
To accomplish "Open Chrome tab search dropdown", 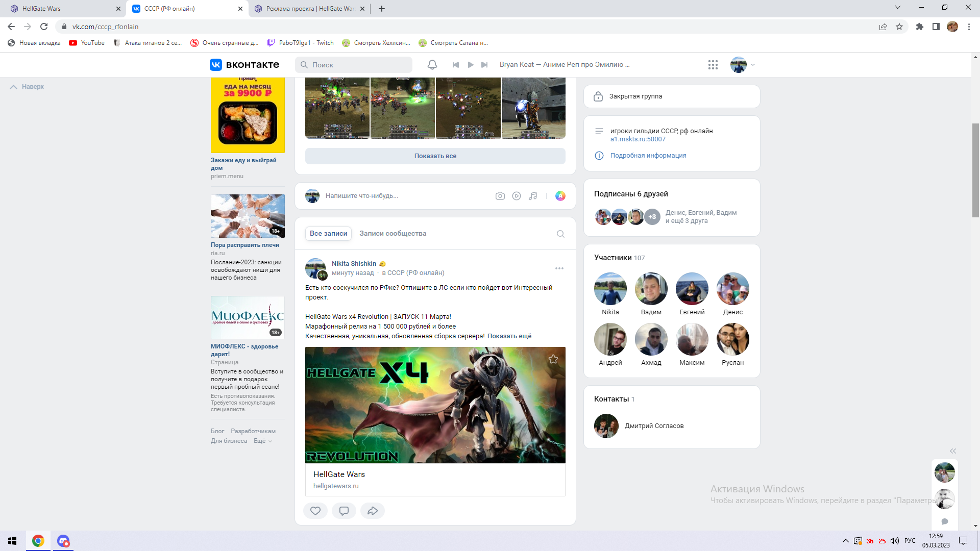I will 898,7.
